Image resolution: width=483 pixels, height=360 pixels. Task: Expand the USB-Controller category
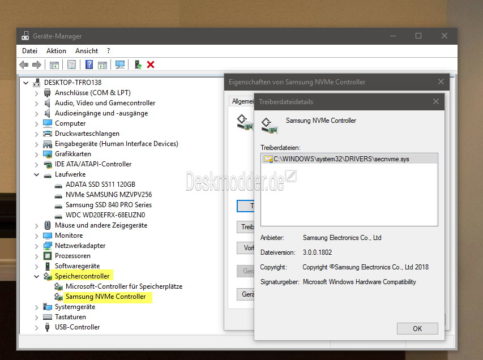pos(36,327)
